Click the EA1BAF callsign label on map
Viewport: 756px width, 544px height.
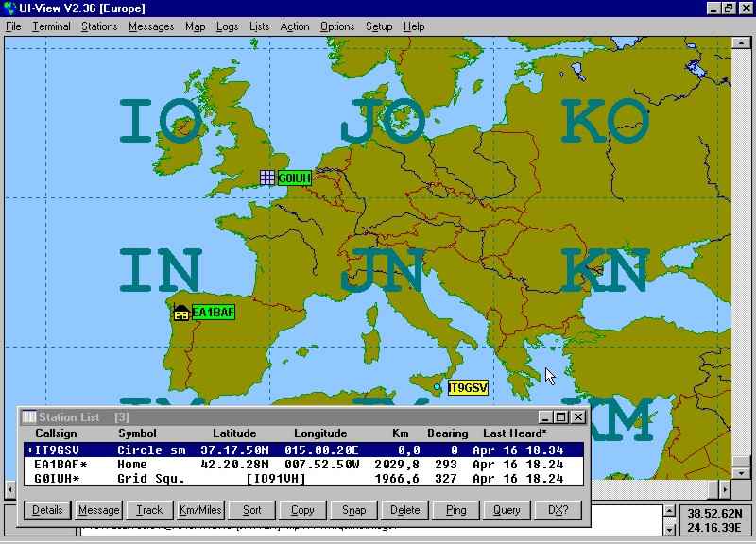tap(214, 313)
